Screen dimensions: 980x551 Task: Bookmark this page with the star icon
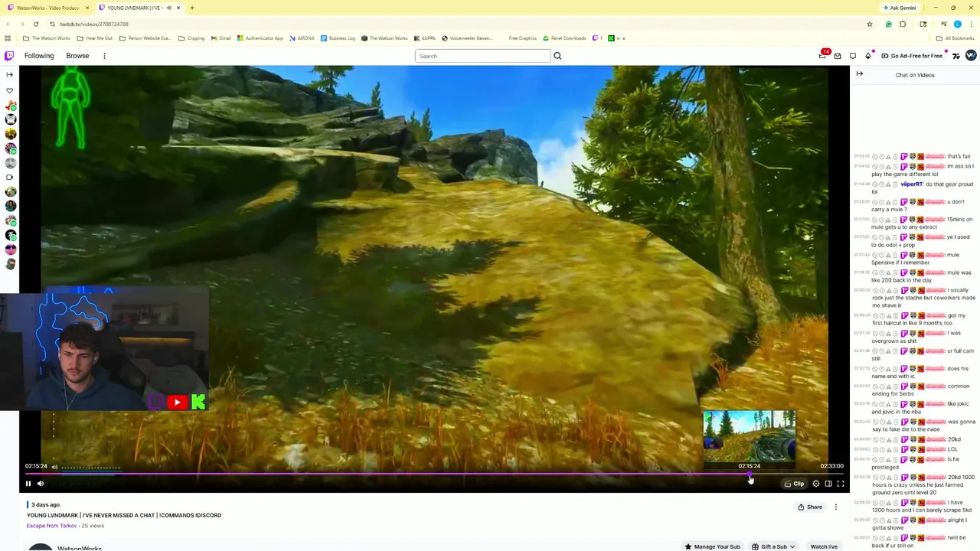[x=870, y=24]
